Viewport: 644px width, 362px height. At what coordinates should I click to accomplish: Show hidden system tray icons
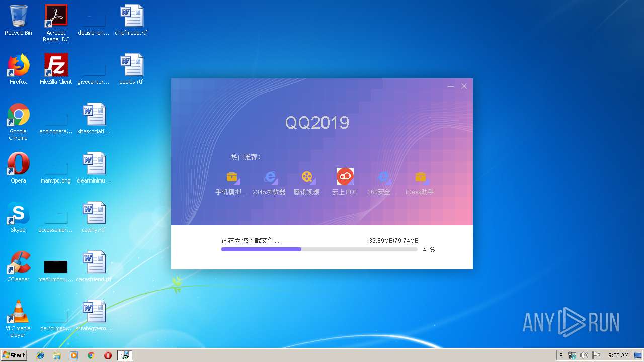tap(561, 355)
